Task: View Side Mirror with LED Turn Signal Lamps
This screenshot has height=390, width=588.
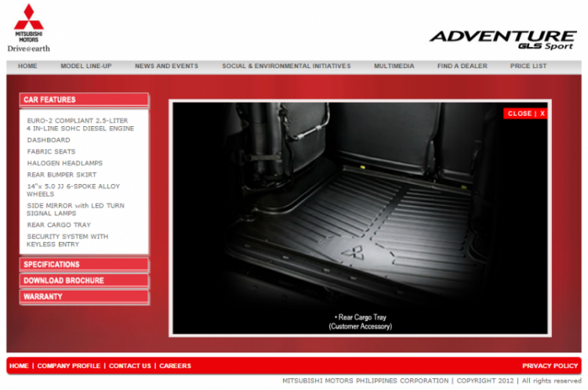Action: pyautogui.click(x=75, y=209)
